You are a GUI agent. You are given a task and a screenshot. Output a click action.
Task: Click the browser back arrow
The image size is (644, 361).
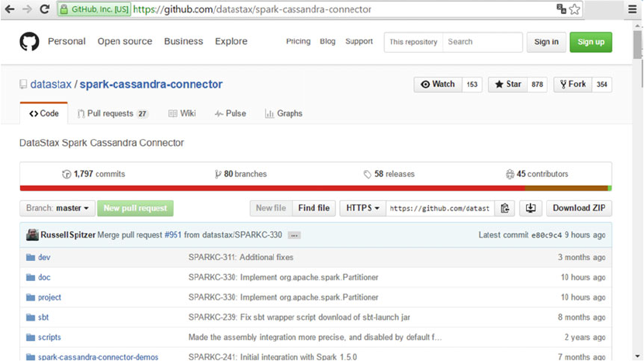(x=9, y=9)
